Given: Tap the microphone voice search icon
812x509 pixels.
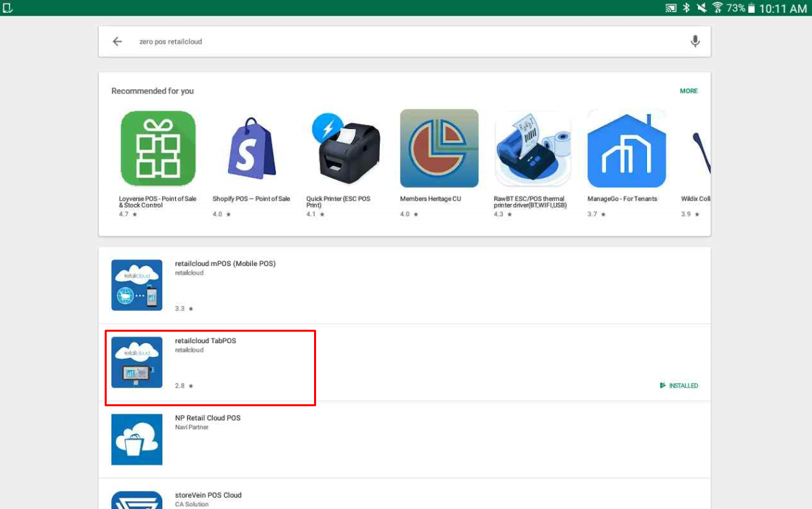Looking at the screenshot, I should (695, 42).
